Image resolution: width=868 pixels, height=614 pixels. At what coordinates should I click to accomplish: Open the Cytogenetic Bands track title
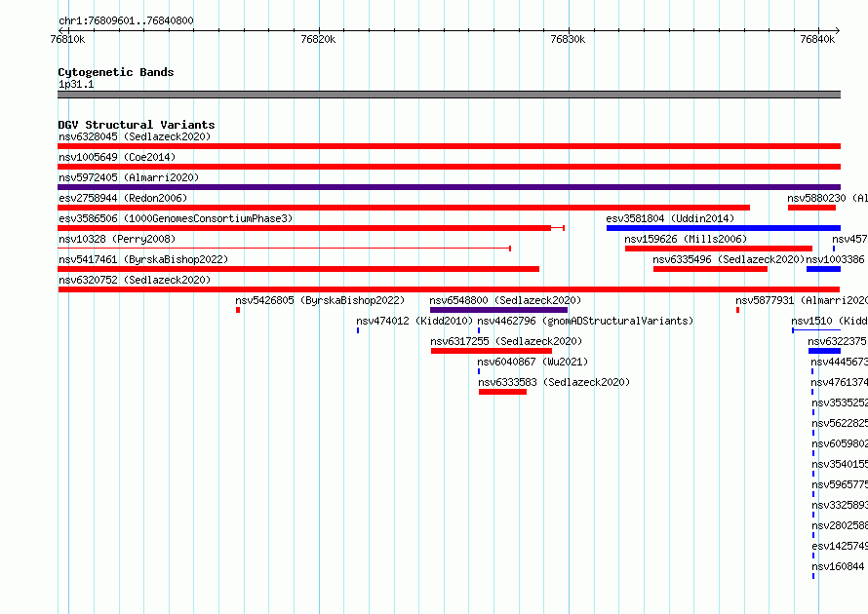116,72
